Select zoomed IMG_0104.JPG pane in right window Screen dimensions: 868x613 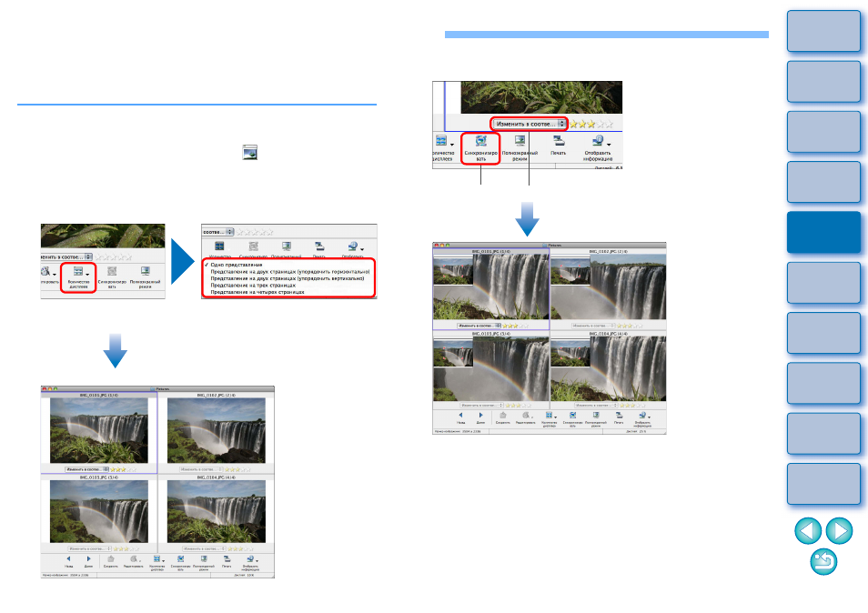tap(609, 369)
